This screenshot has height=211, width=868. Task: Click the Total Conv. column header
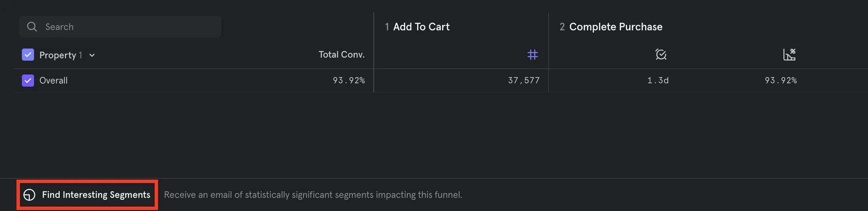pos(341,54)
